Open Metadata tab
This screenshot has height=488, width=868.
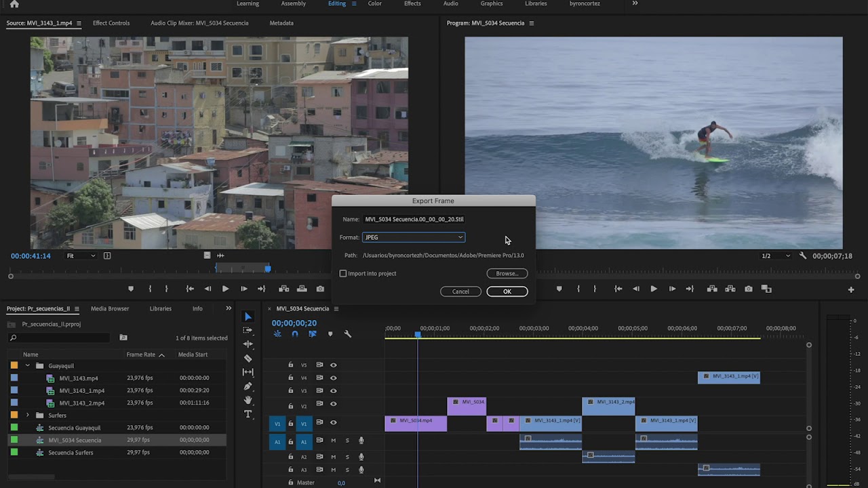click(x=281, y=23)
